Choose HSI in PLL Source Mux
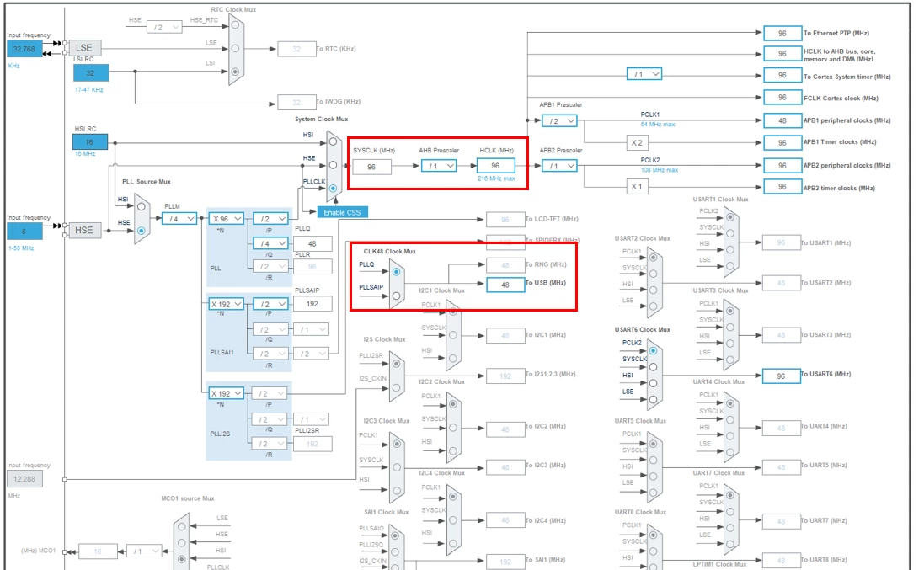Screen dimensions: 924x570 point(141,206)
